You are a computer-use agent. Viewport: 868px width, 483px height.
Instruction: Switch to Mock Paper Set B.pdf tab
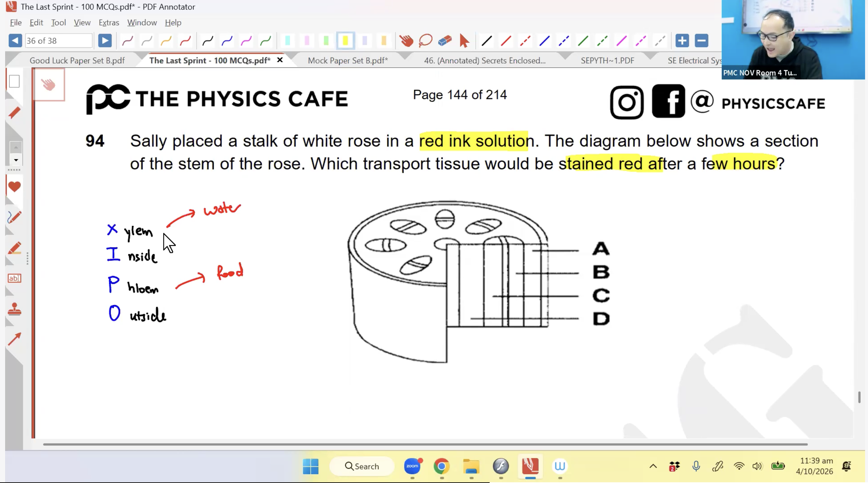pos(348,61)
